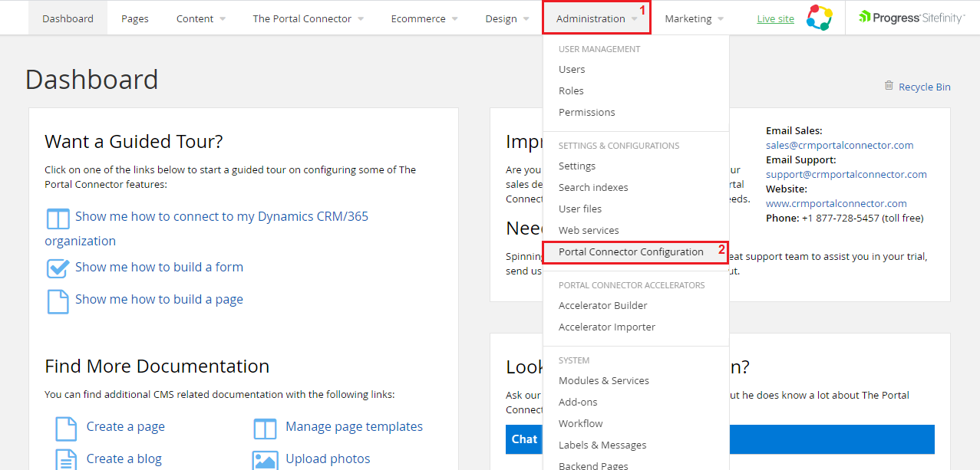The image size is (980, 470).
Task: Click the build-a-form checkmark icon
Action: [x=58, y=268]
